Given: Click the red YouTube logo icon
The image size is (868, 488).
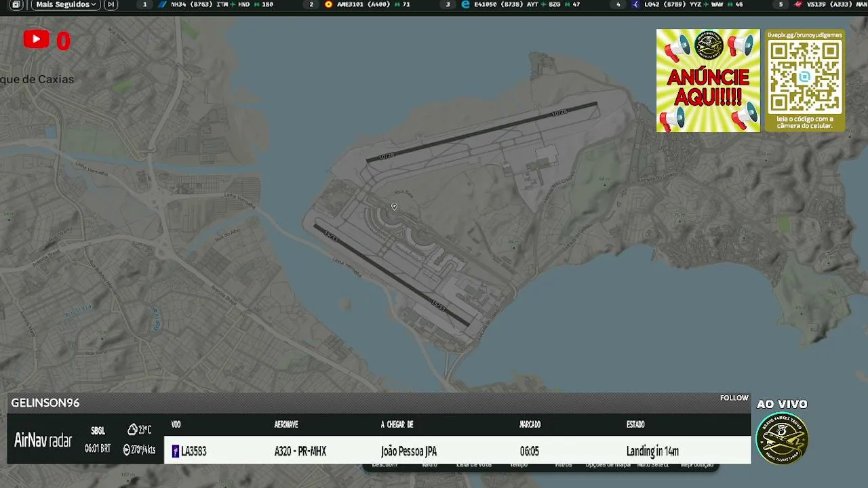Looking at the screenshot, I should 36,39.
